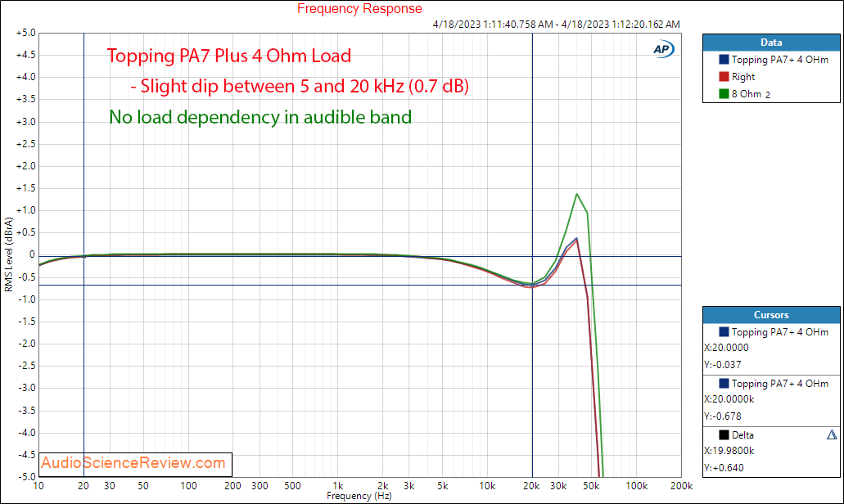The image size is (844, 504).
Task: Click the 200k frequency axis tick label
Action: 681,486
